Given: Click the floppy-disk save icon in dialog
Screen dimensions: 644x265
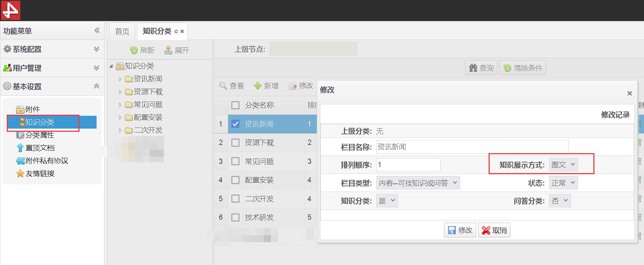Looking at the screenshot, I should tap(452, 230).
